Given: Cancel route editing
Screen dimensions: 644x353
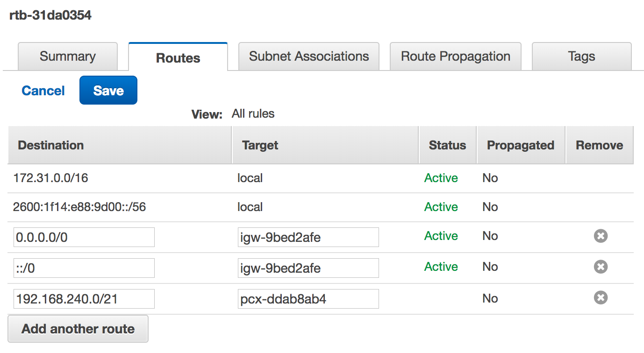Looking at the screenshot, I should pos(43,91).
